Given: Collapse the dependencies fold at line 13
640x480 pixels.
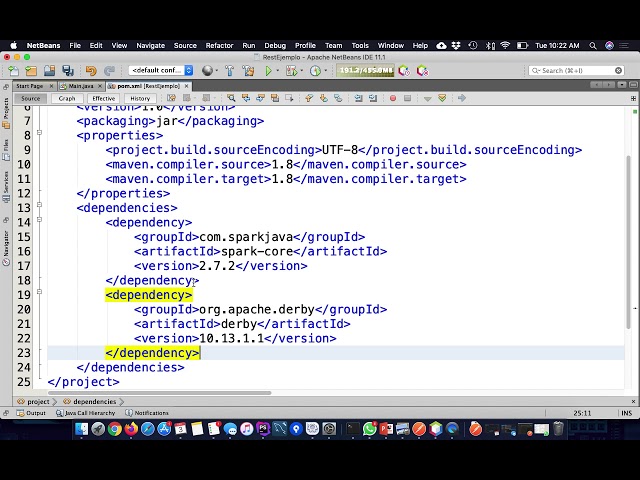Looking at the screenshot, I should tap(39, 204).
